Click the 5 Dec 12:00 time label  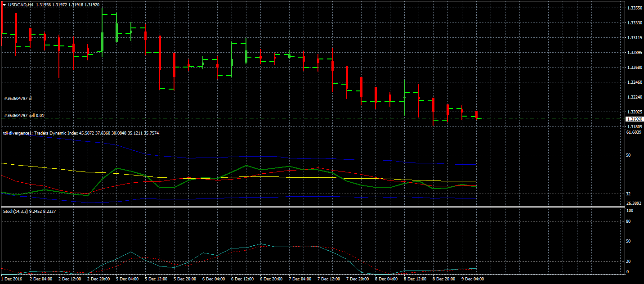click(156, 279)
